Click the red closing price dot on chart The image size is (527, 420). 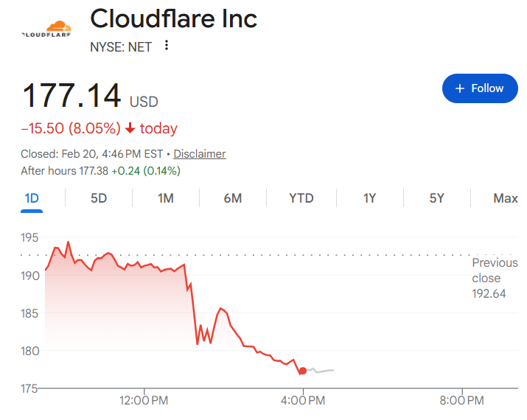(x=303, y=371)
